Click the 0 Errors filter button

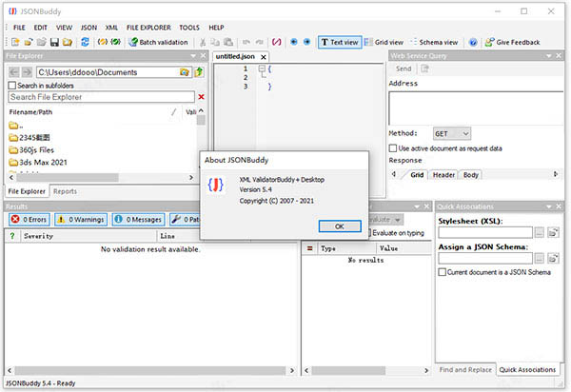(29, 219)
